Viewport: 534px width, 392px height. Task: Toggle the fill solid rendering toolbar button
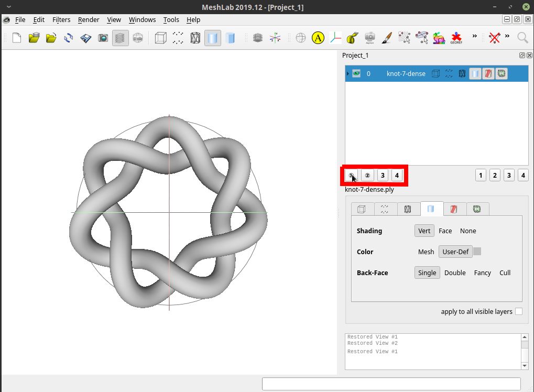(213, 38)
